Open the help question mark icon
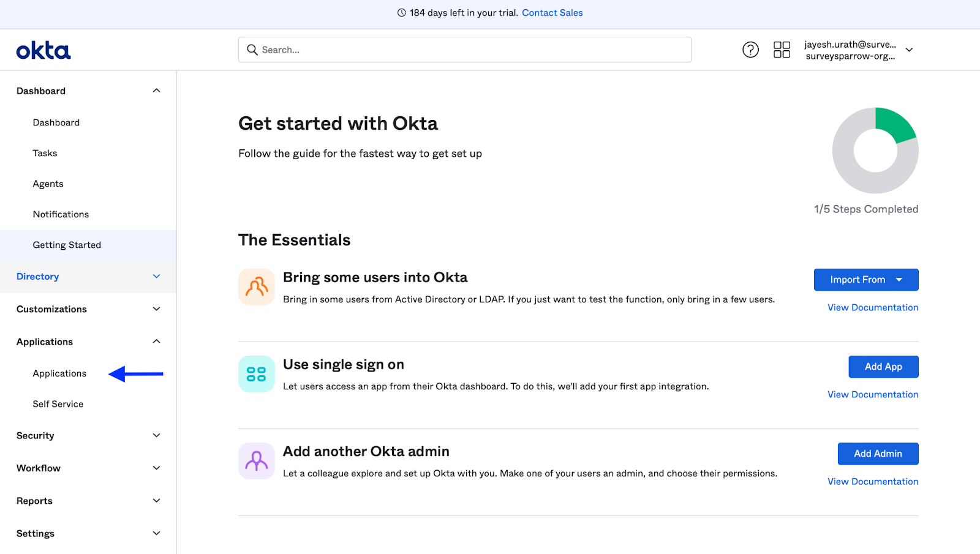The image size is (980, 554). (750, 50)
